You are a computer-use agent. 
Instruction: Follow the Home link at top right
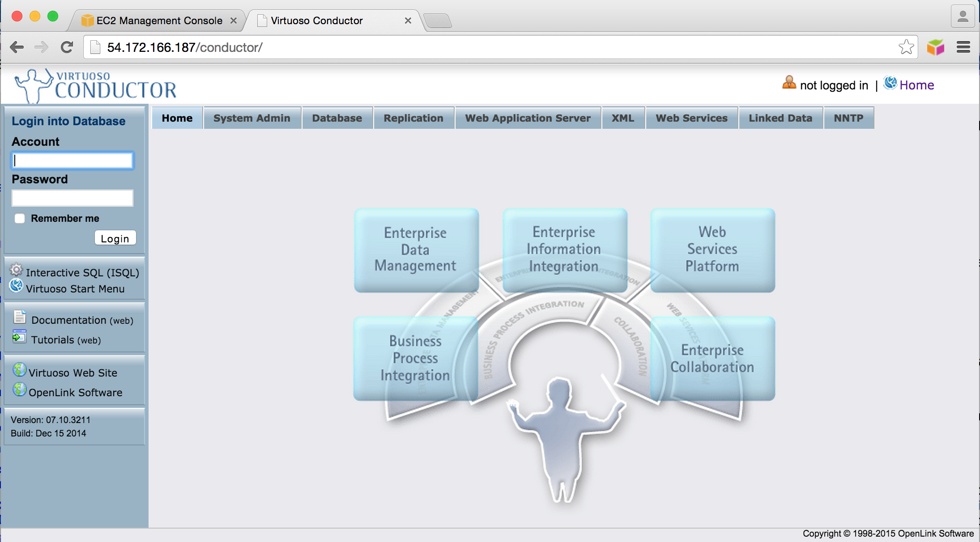click(x=916, y=85)
